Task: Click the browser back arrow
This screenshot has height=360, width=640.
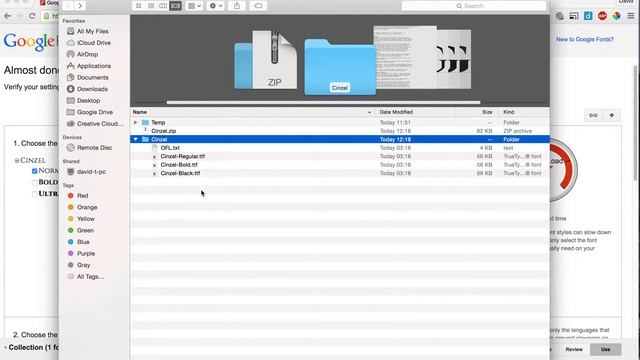Action: tap(7, 16)
